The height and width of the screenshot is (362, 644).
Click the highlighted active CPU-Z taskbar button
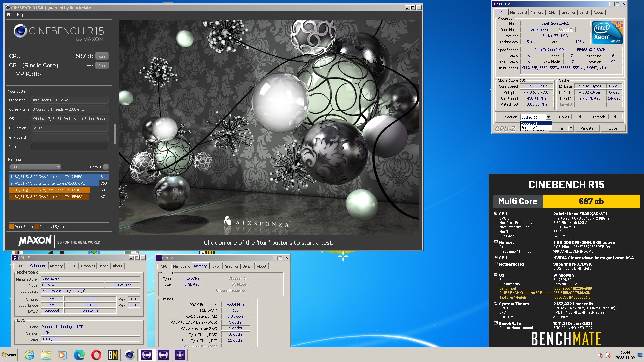pyautogui.click(x=147, y=355)
